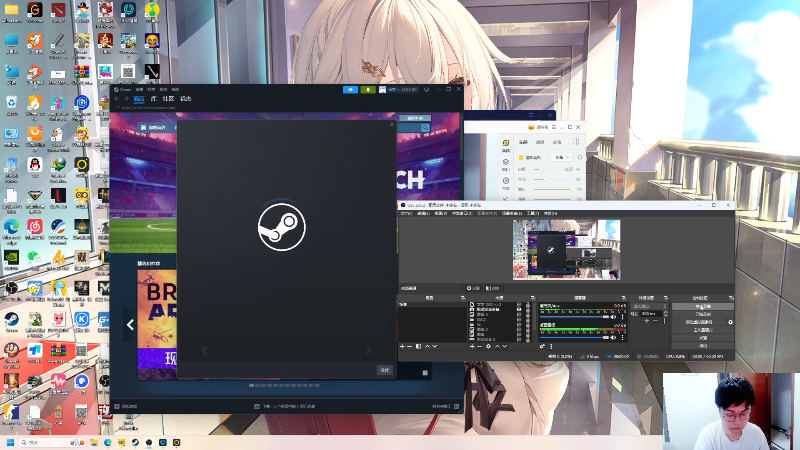Image resolution: width=800 pixels, height=450 pixels.
Task: Open File Explorer from the taskbar
Action: [94, 442]
